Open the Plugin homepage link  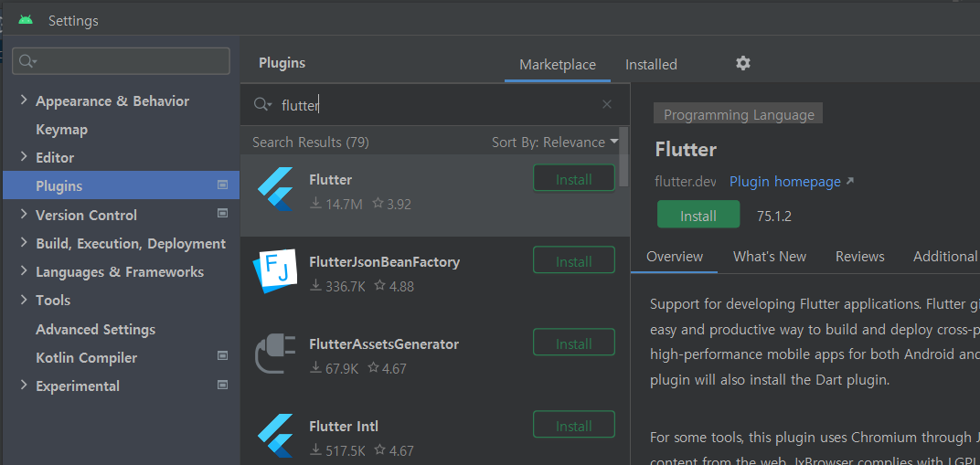(x=785, y=182)
